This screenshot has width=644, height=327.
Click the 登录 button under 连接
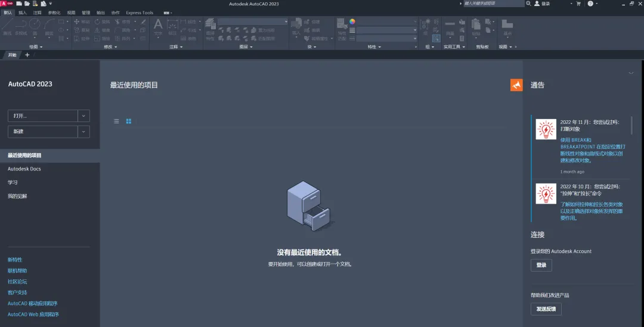[x=541, y=265]
